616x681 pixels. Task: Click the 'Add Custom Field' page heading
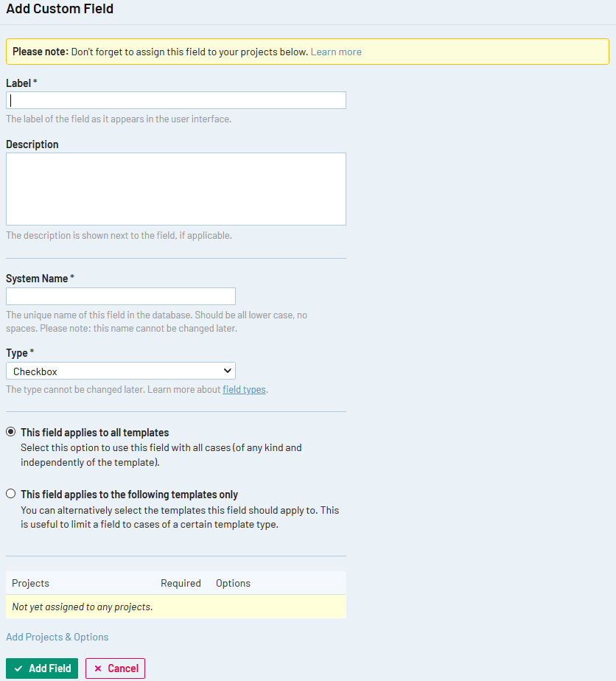(60, 10)
